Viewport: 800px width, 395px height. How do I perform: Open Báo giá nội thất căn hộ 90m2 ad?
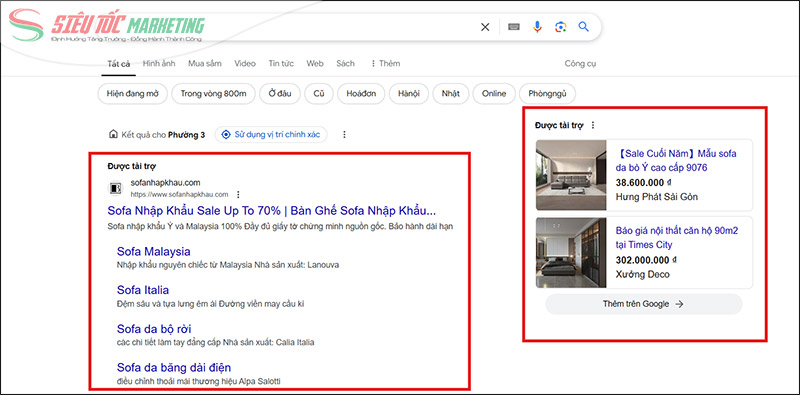(x=677, y=238)
